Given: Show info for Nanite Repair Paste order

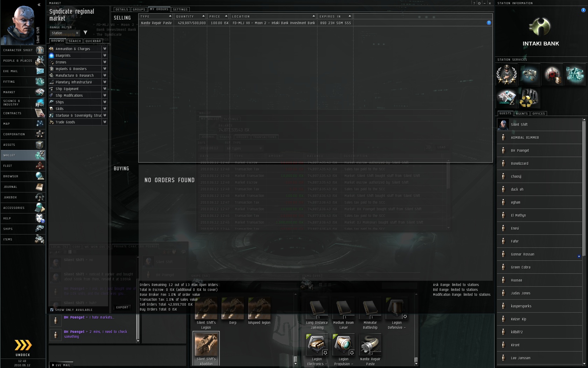Looking at the screenshot, I should (x=489, y=23).
